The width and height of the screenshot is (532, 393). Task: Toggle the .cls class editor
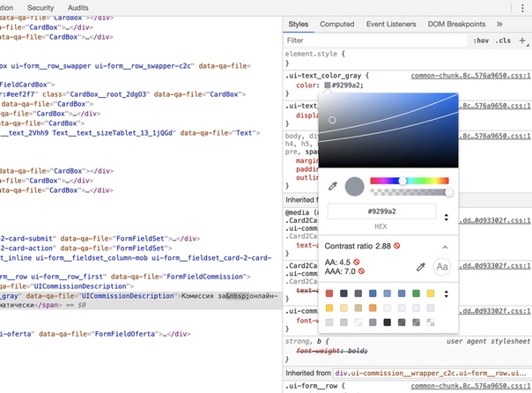point(503,41)
